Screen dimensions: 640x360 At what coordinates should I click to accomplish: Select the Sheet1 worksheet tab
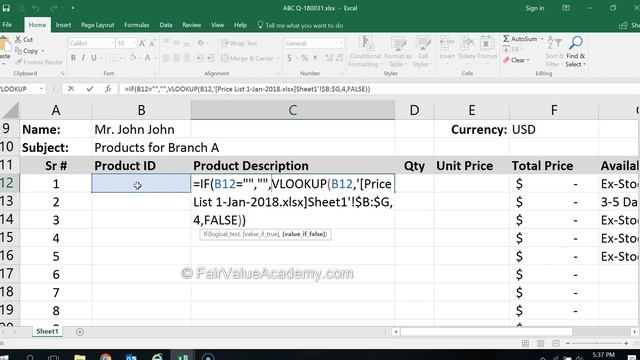[x=47, y=331]
